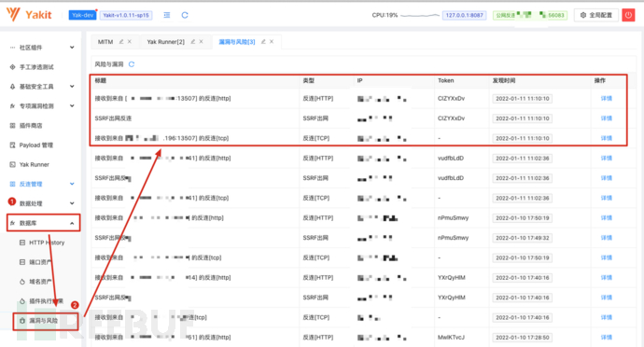Open 详情 for SSRF出网 row token vudfbLdD
The height and width of the screenshot is (347, 644).
pos(607,178)
